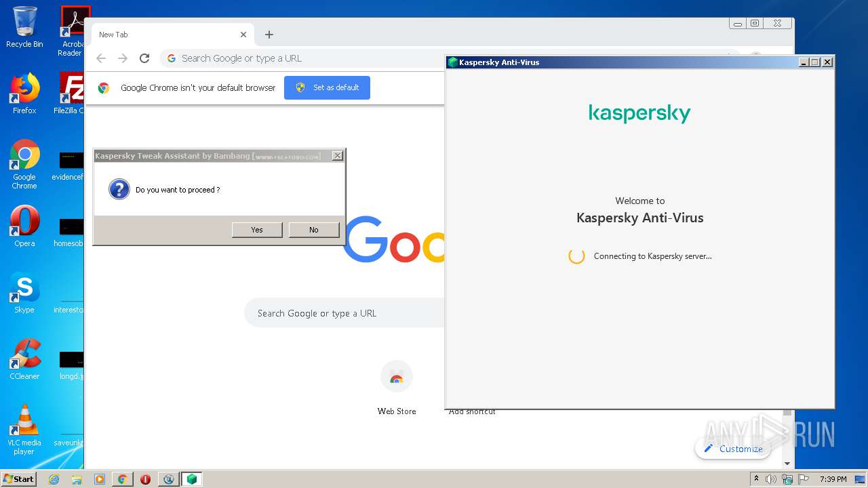Close the Kaspersky Anti-Virus window
This screenshot has height=488, width=868.
(827, 62)
